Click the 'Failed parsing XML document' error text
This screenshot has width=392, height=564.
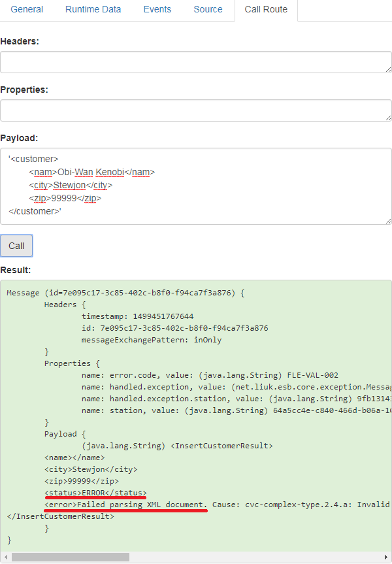(x=125, y=505)
